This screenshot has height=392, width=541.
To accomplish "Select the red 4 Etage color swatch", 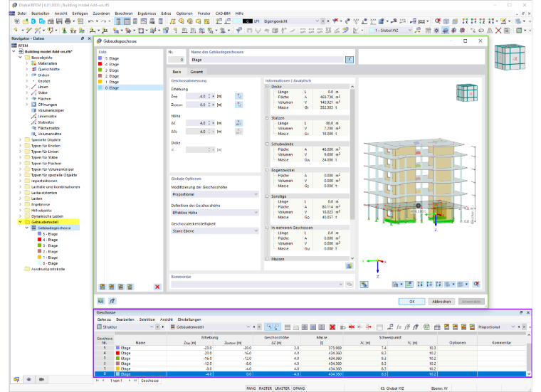I will (100, 64).
